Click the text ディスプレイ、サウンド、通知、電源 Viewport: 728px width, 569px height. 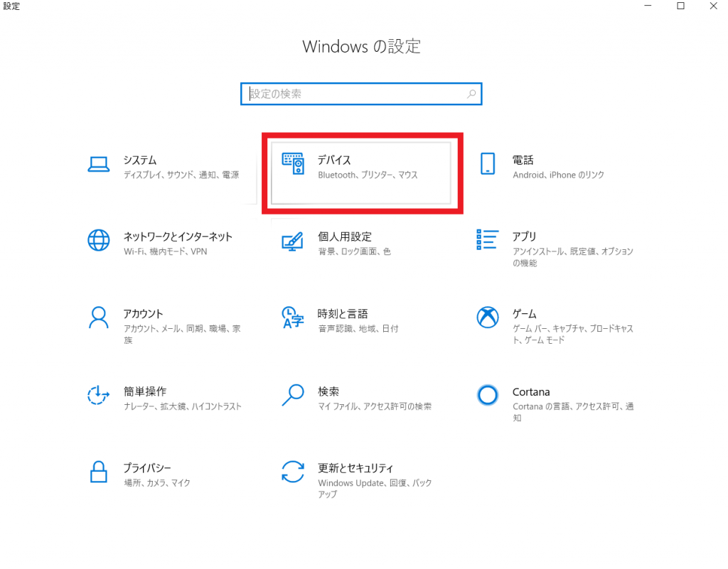(181, 175)
